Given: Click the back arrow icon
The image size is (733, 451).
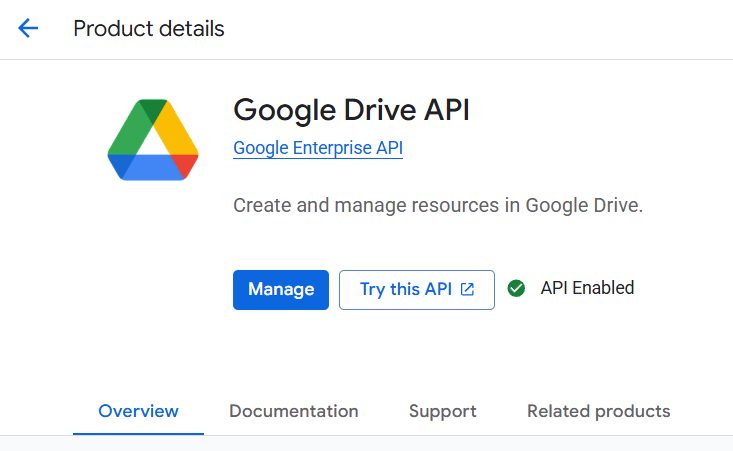Looking at the screenshot, I should (28, 28).
